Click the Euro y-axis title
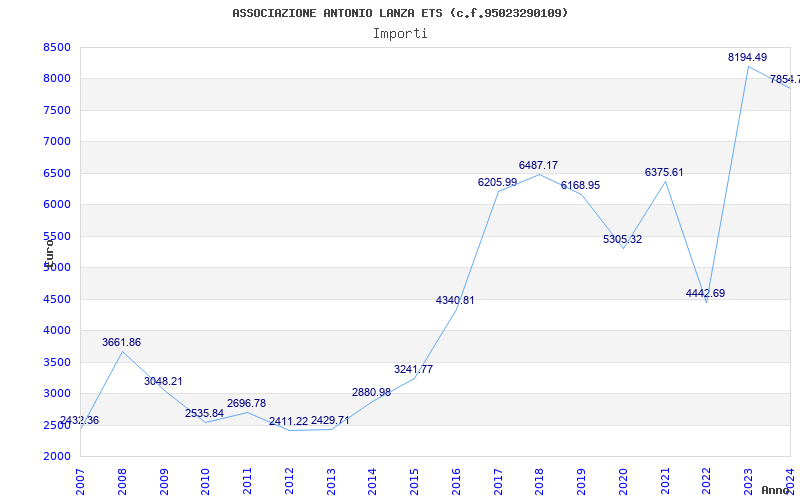 point(47,250)
